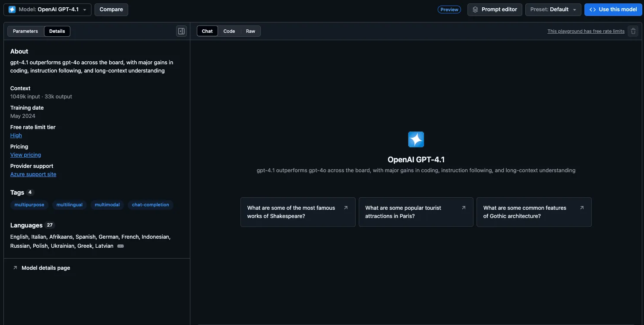
Task: Click the High free rate limit tier link
Action: tap(16, 135)
